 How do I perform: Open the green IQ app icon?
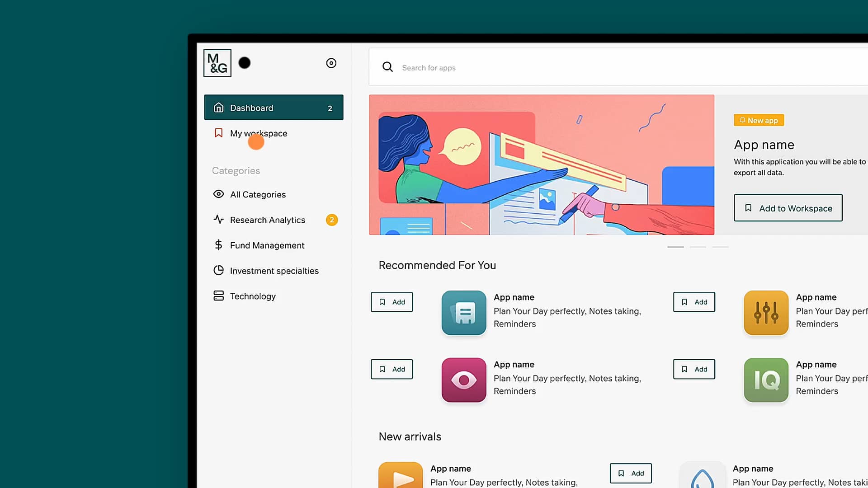[x=765, y=380]
